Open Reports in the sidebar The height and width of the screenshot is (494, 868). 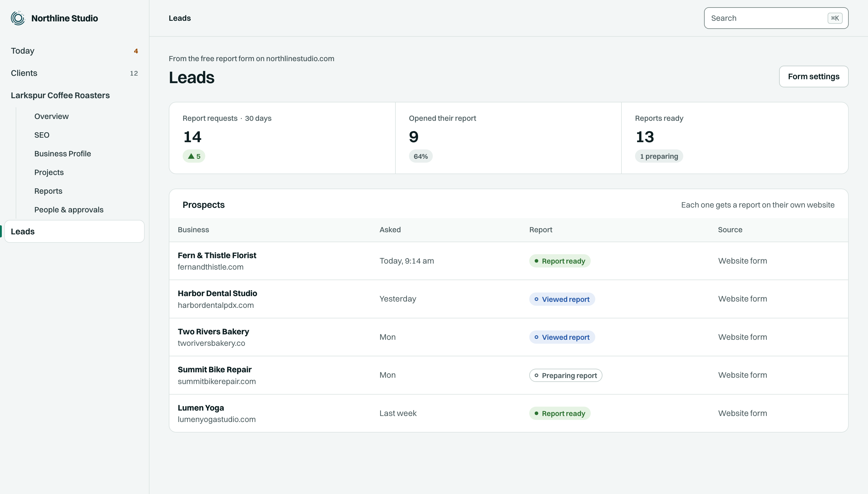point(48,191)
